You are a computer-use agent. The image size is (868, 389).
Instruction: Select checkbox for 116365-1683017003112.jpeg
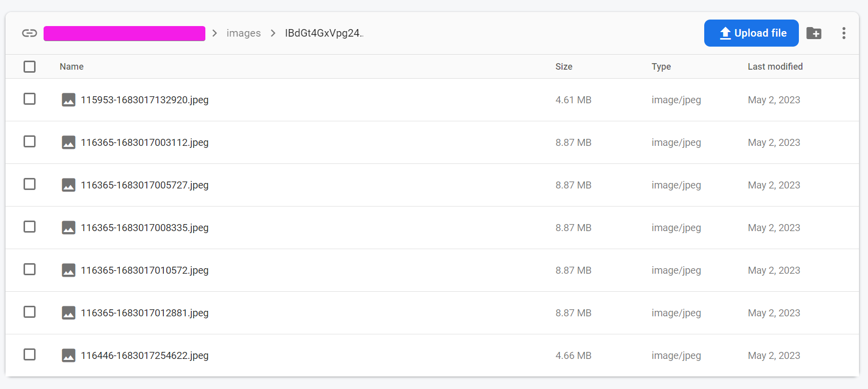pyautogui.click(x=30, y=141)
